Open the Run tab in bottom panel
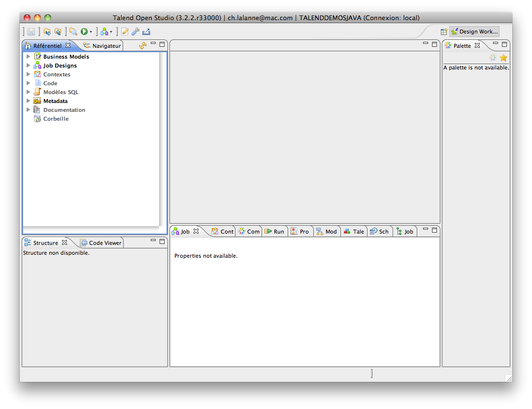This screenshot has width=532, height=409. point(274,231)
